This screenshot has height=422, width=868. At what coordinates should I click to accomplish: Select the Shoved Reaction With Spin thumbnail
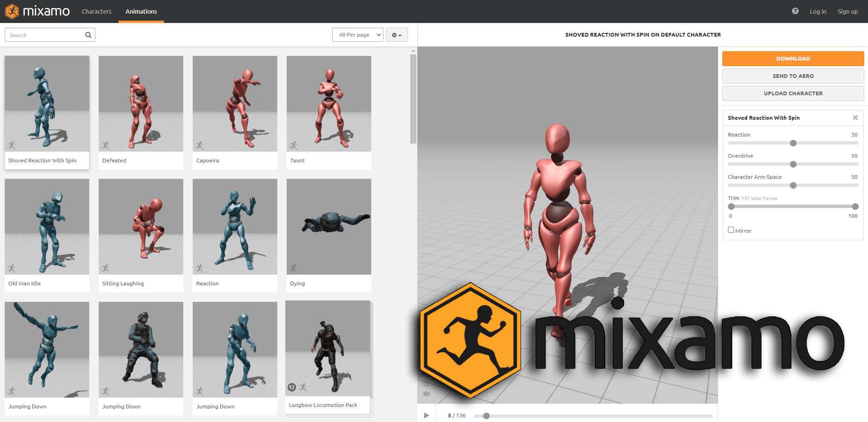[x=47, y=104]
